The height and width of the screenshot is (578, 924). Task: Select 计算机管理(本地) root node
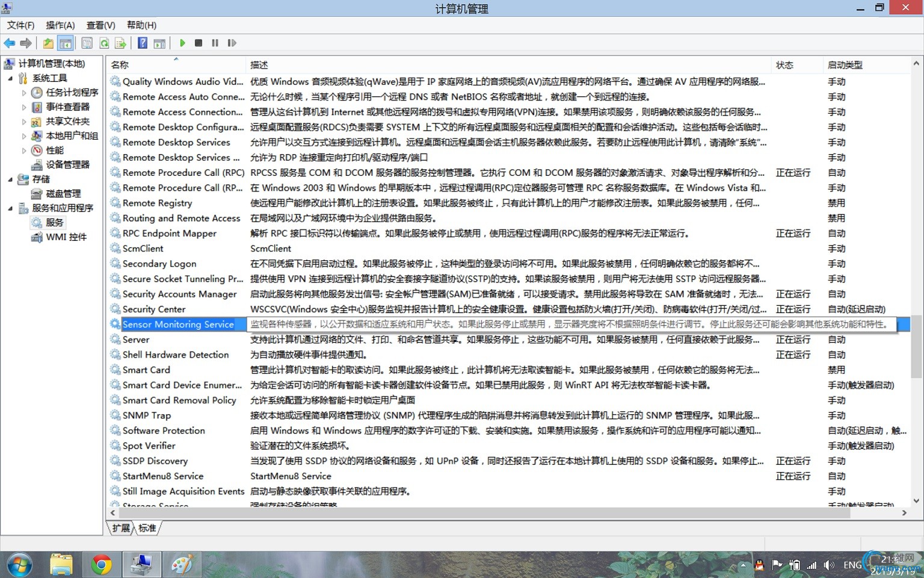tap(51, 64)
